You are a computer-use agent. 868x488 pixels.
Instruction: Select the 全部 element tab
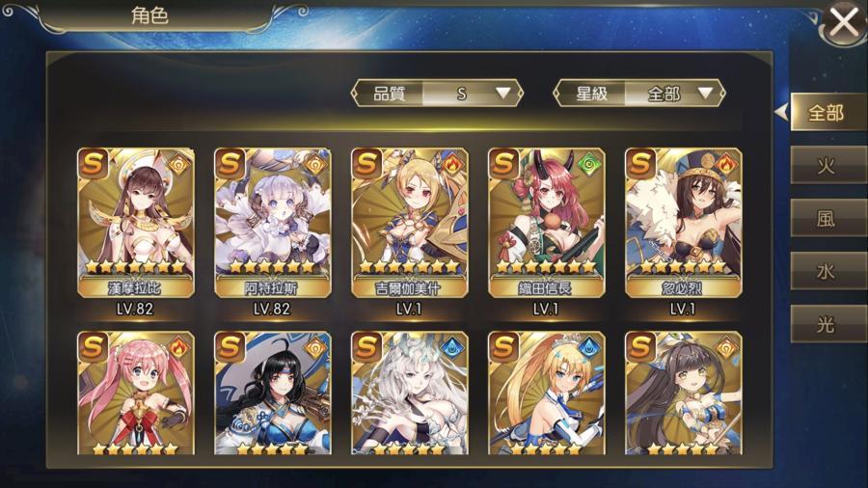828,113
